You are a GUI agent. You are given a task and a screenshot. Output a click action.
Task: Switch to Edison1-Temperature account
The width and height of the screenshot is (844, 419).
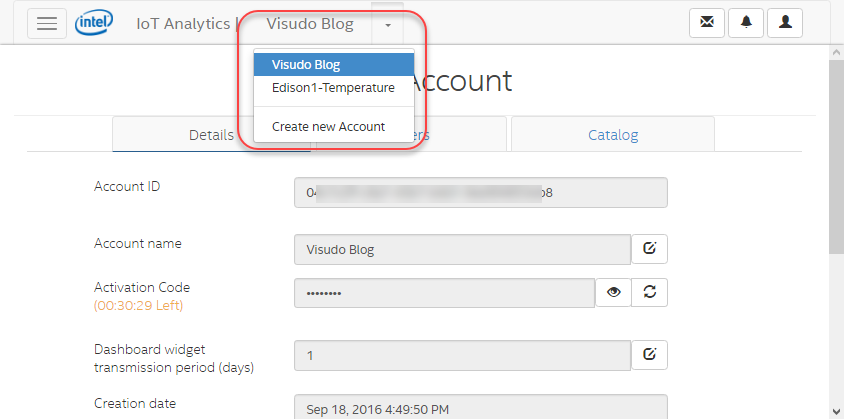(333, 88)
